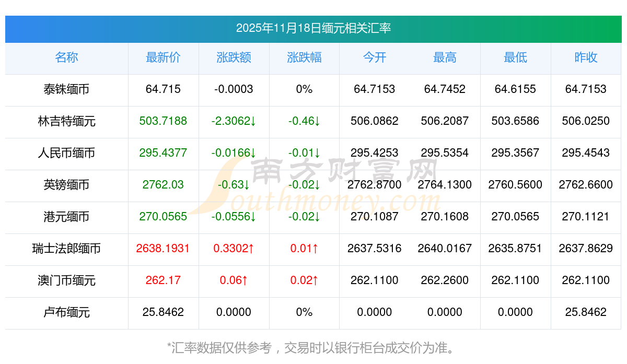Select the 最新价 column header
This screenshot has width=627, height=364.
click(x=163, y=57)
